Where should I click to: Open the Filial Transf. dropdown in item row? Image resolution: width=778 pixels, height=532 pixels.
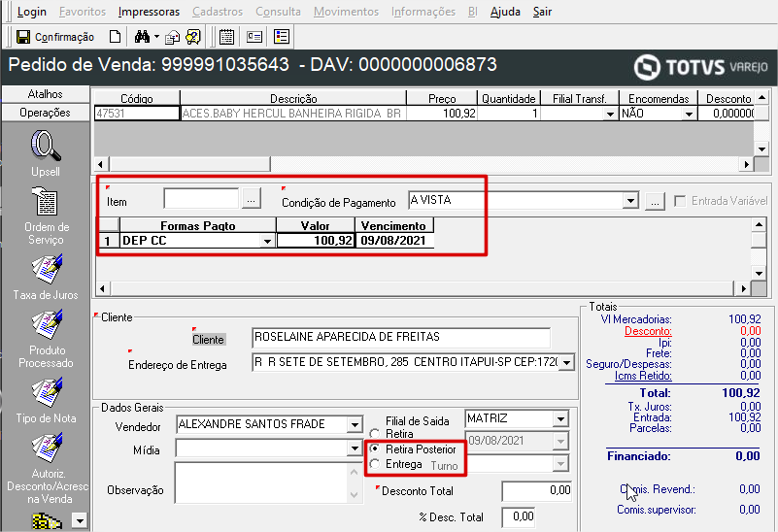[610, 114]
